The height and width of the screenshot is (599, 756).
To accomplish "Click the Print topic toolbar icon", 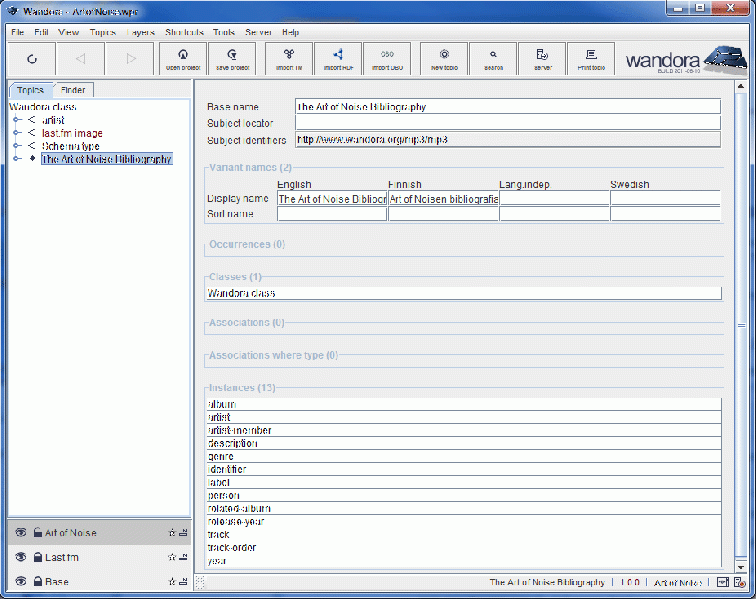I will (x=591, y=59).
